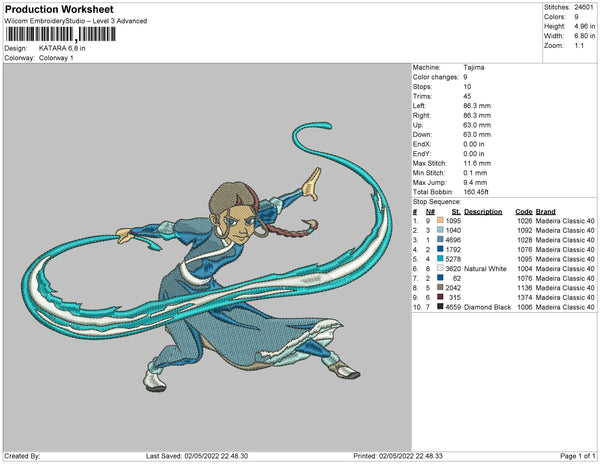Pick the Natural White color swatch

(440, 268)
